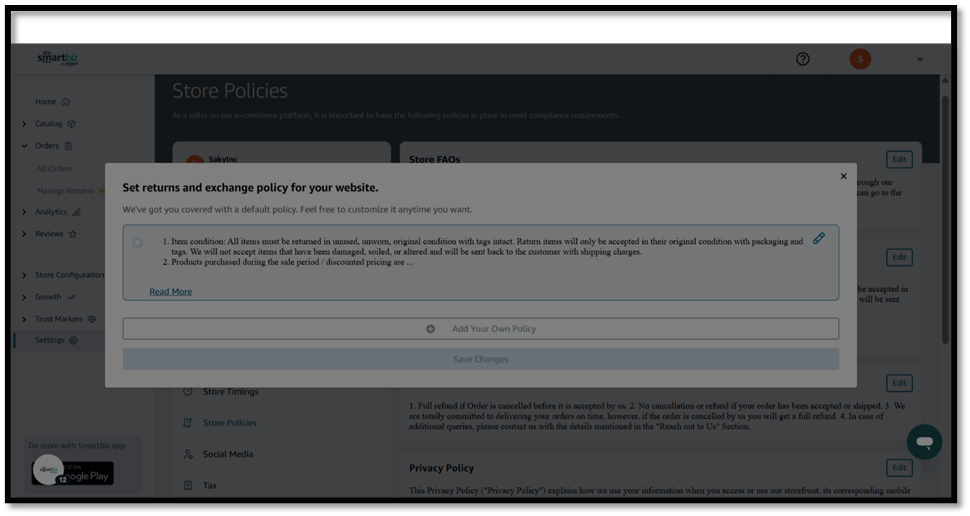Open Settings in the sidebar
This screenshot has height=516, width=970.
(x=50, y=340)
